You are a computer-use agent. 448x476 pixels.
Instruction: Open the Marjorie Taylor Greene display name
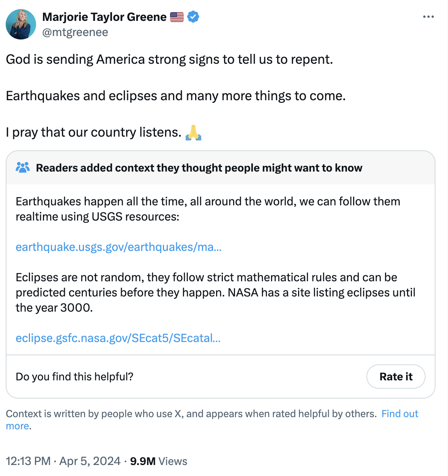[x=104, y=17]
